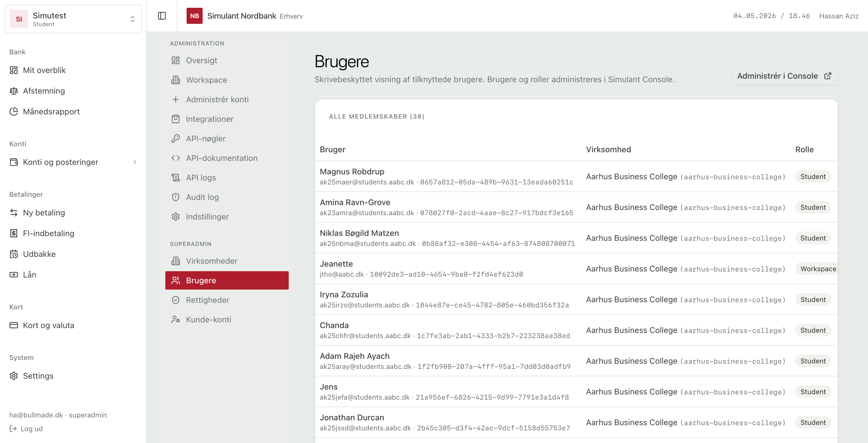This screenshot has height=443, width=868.
Task: Click the NB Simulant Nordbank logo
Action: [x=194, y=16]
